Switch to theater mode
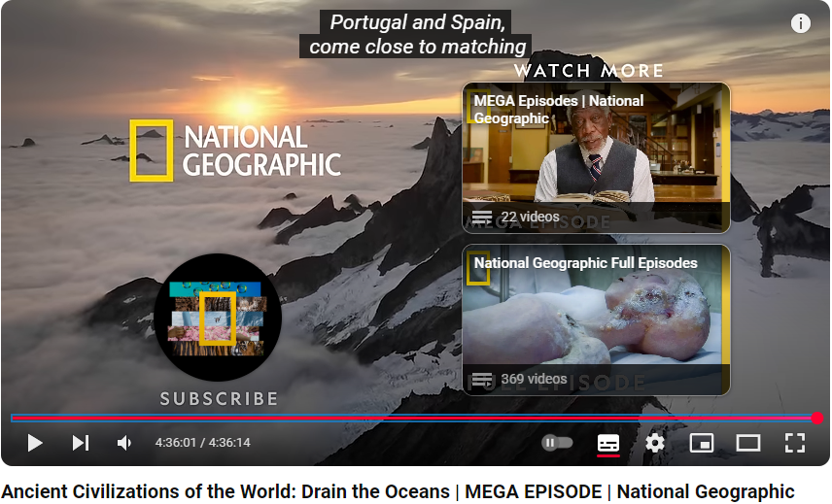 (748, 443)
